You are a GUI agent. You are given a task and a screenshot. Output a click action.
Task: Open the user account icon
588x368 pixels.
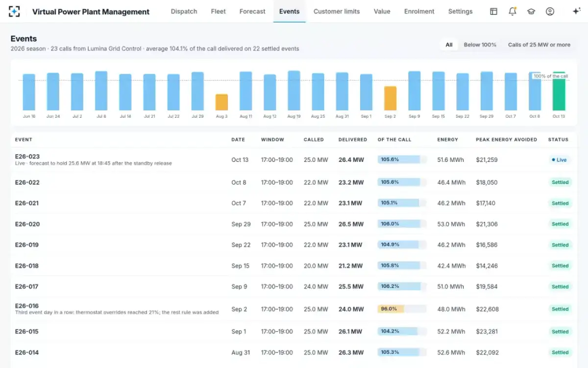pyautogui.click(x=550, y=11)
